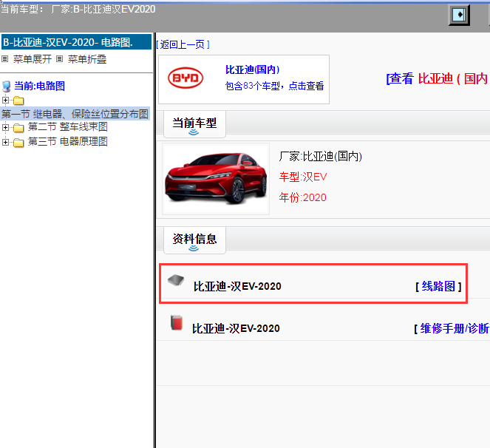Click 返回上一页 link
This screenshot has height=448, width=490.
[183, 44]
